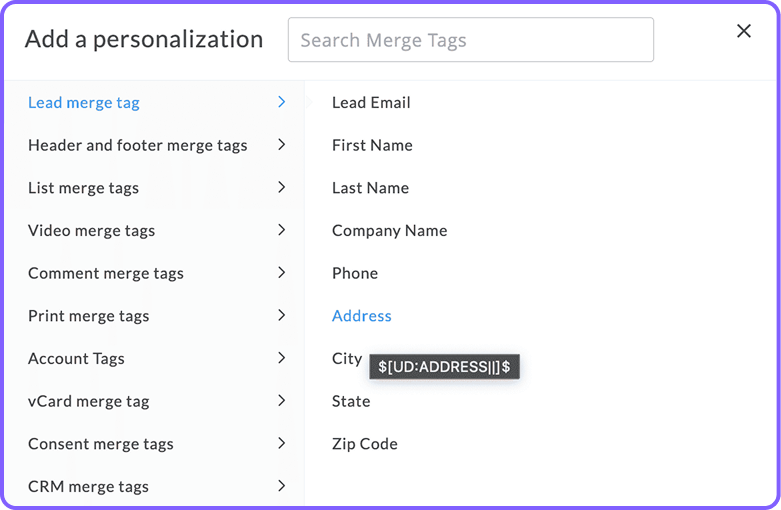Open CRM merge tags category
The height and width of the screenshot is (510, 781).
[x=88, y=487]
